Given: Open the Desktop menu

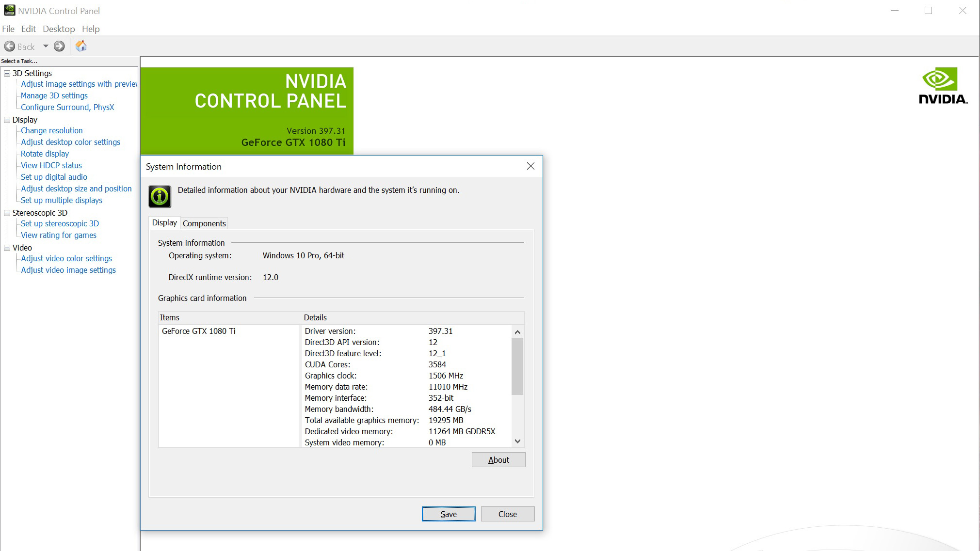Looking at the screenshot, I should pyautogui.click(x=59, y=29).
